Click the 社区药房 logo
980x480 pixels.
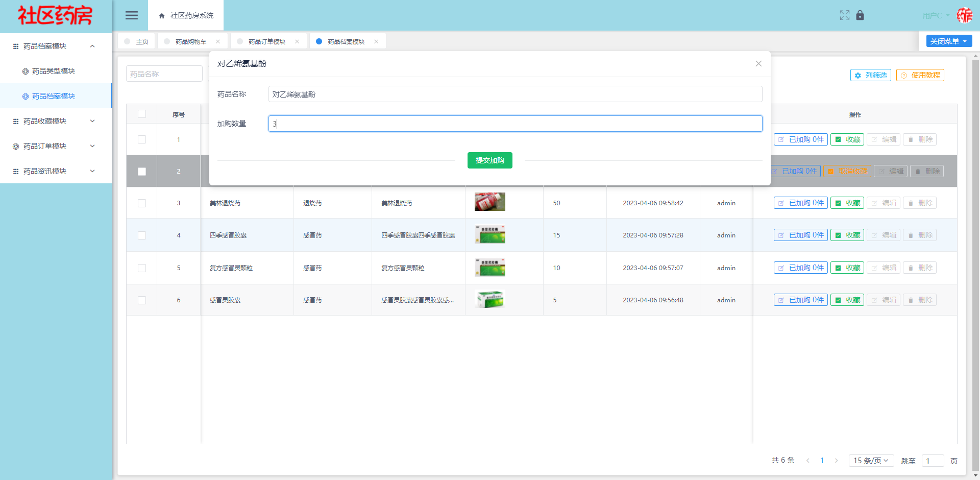pyautogui.click(x=55, y=15)
